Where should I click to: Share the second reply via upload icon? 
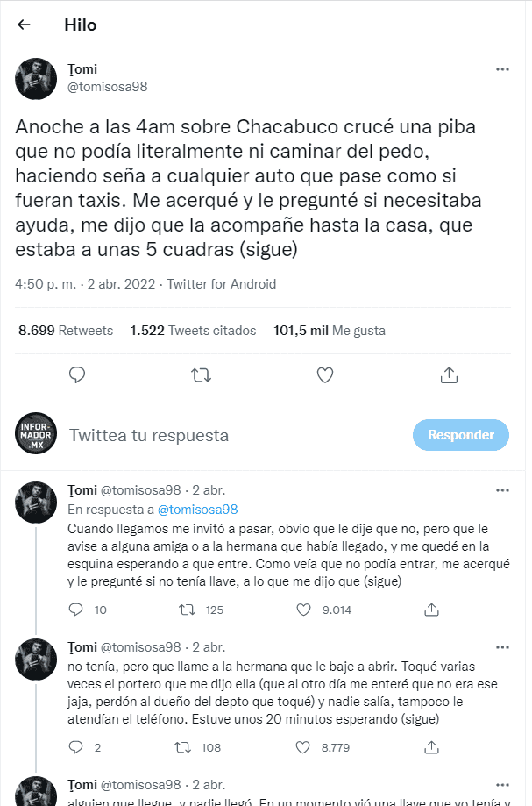(431, 748)
